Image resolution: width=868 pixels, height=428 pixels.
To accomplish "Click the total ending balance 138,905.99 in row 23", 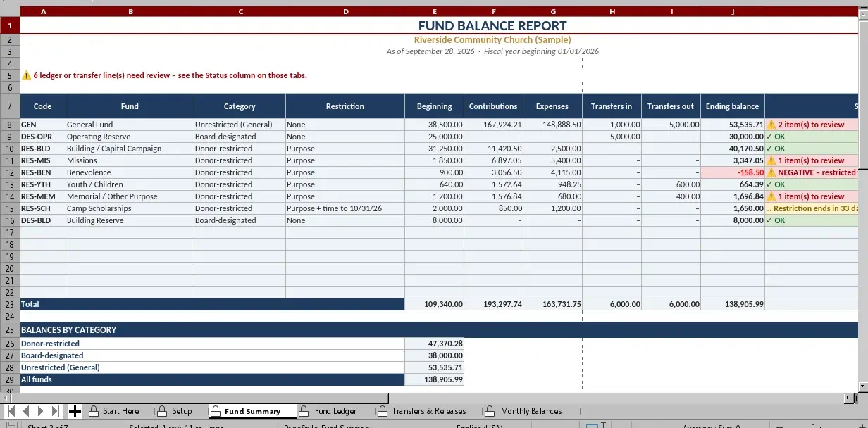I will click(733, 304).
